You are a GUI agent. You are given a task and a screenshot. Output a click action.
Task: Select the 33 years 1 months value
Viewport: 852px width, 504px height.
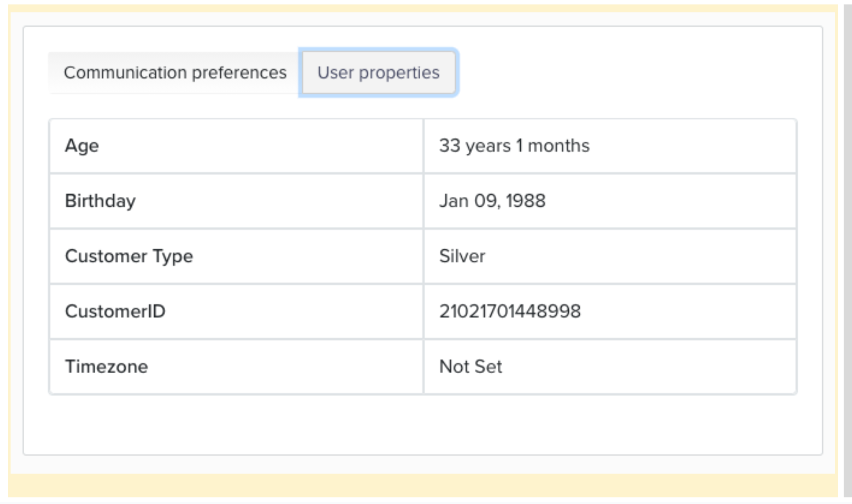(514, 146)
